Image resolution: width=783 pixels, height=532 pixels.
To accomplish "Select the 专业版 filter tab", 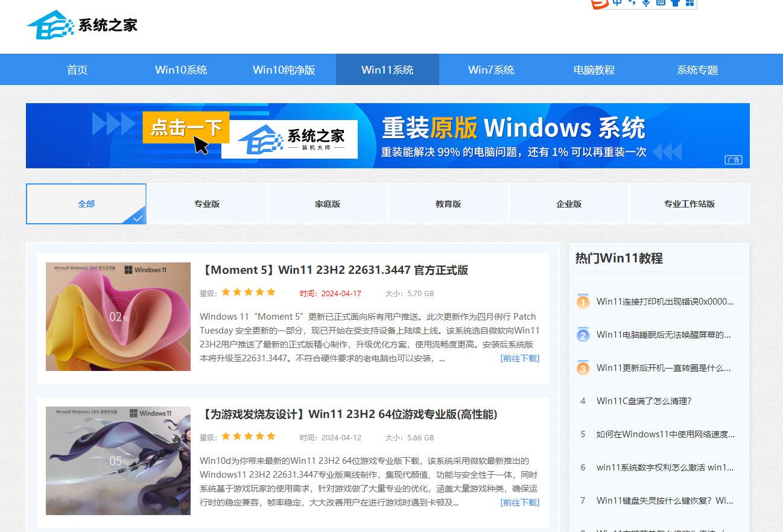I will click(x=207, y=204).
